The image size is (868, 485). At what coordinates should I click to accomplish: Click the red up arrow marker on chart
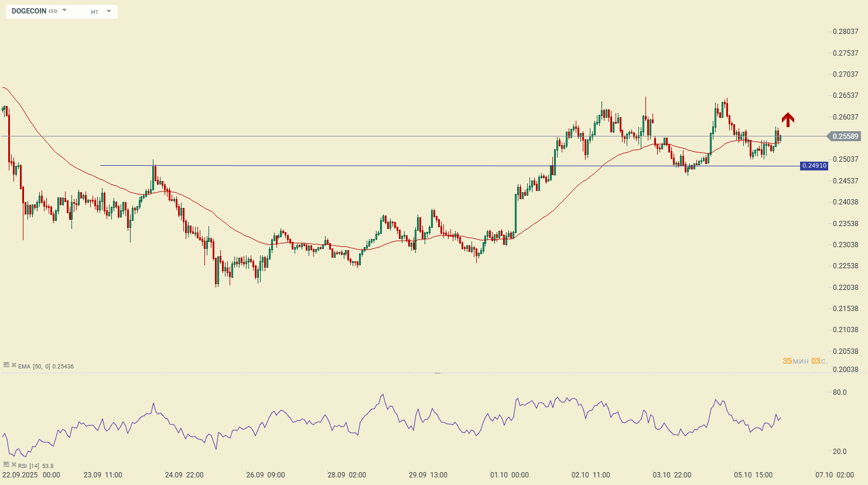788,119
